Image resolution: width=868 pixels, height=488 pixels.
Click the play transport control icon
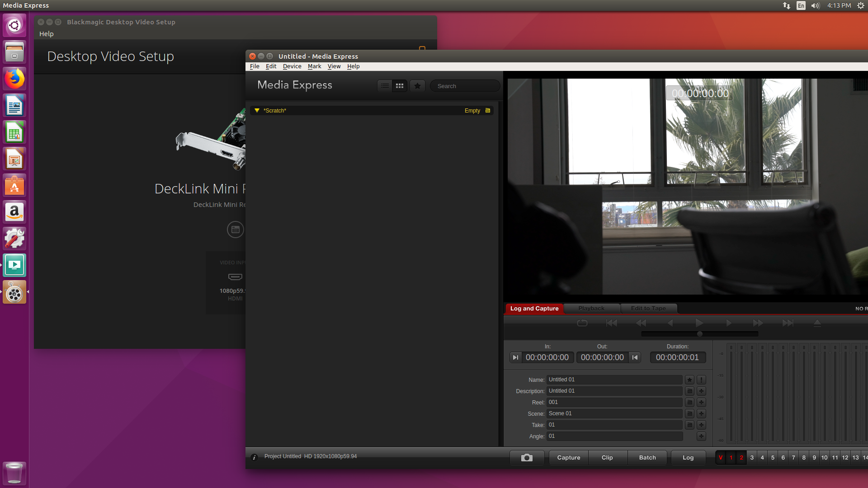699,322
